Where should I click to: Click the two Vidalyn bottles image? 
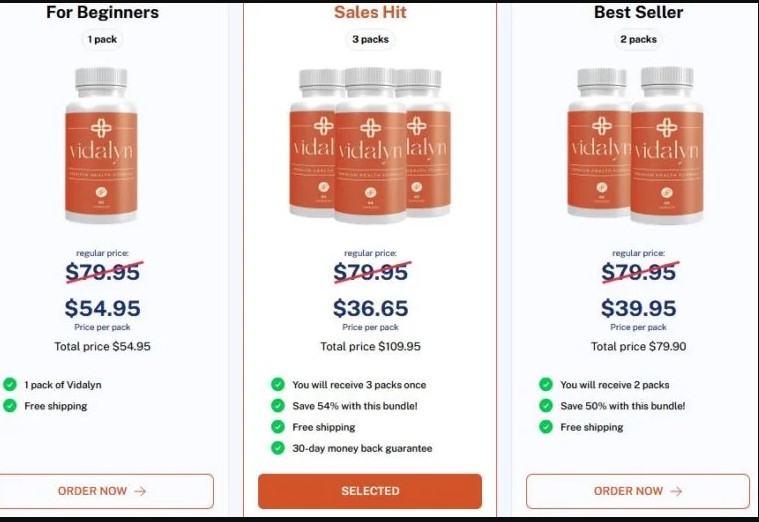637,145
